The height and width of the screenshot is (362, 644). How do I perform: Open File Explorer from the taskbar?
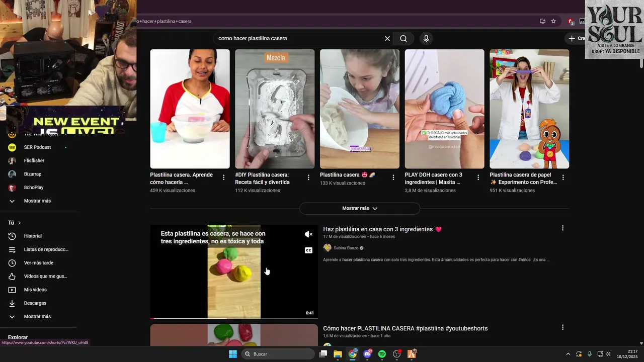[x=338, y=354]
